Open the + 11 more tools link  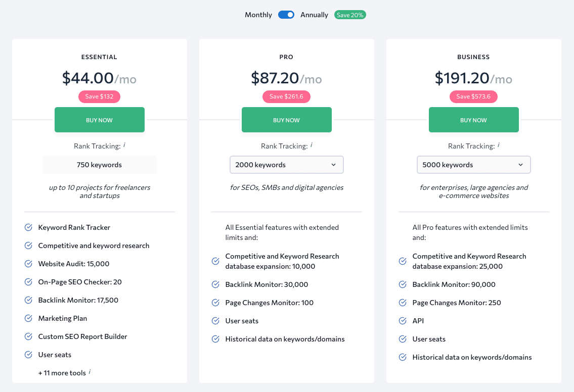tap(62, 373)
